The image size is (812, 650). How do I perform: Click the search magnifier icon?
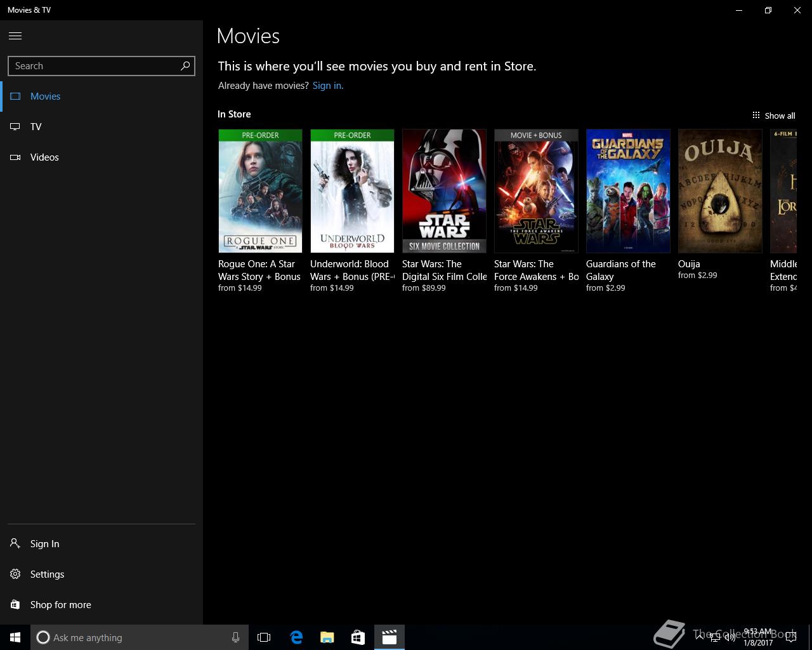click(x=185, y=66)
